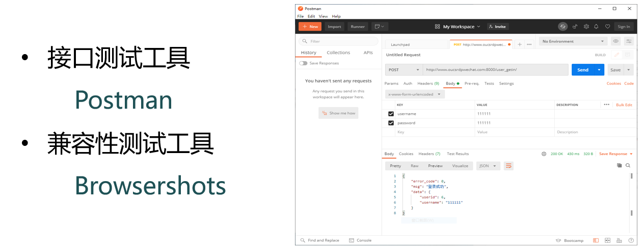The width and height of the screenshot is (644, 251).
Task: Open the notifications bell icon
Action: (x=596, y=27)
